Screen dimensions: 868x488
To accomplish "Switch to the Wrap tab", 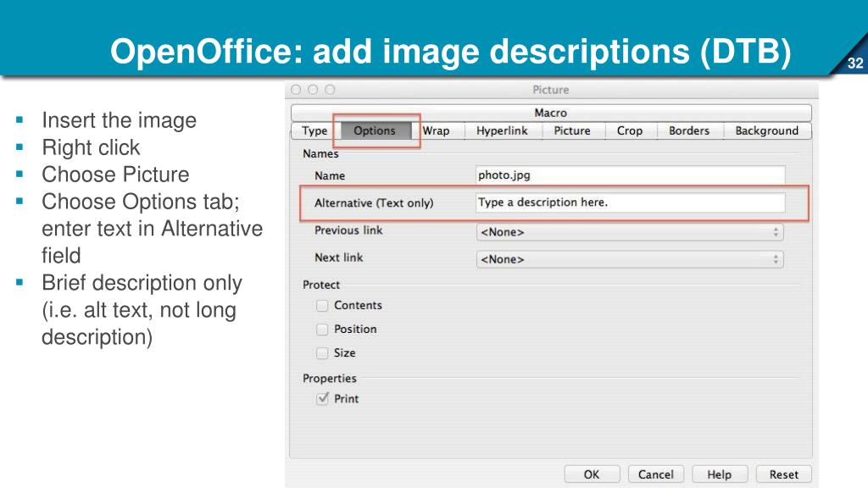I will point(437,131).
